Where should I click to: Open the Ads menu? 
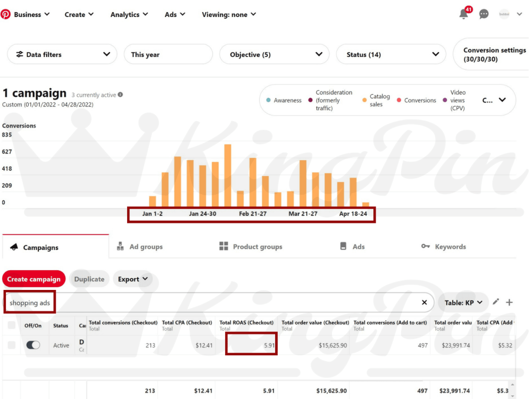tap(174, 14)
